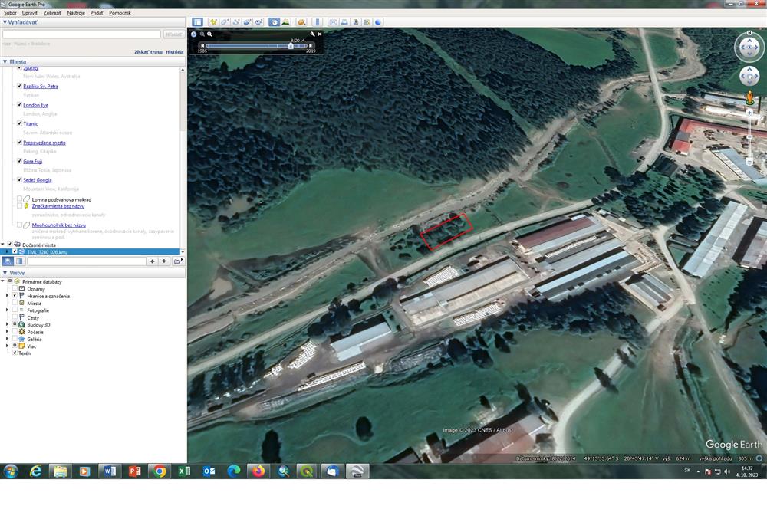
Task: Expand the Fotografie layer node
Action: tap(8, 310)
